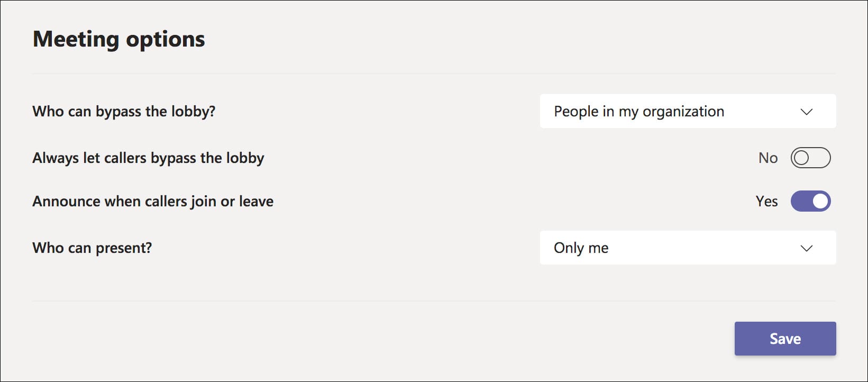The height and width of the screenshot is (382, 868).
Task: Click the divider line below the heading
Action: click(x=434, y=74)
